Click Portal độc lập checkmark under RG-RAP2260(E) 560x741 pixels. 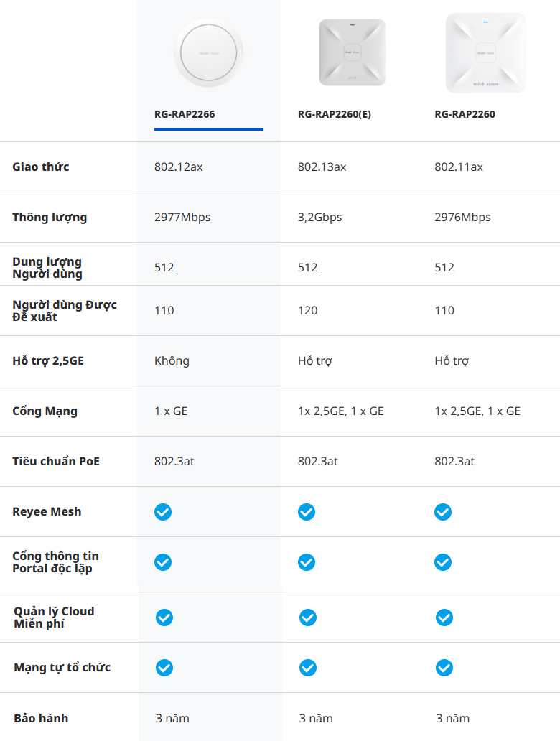pos(307,562)
